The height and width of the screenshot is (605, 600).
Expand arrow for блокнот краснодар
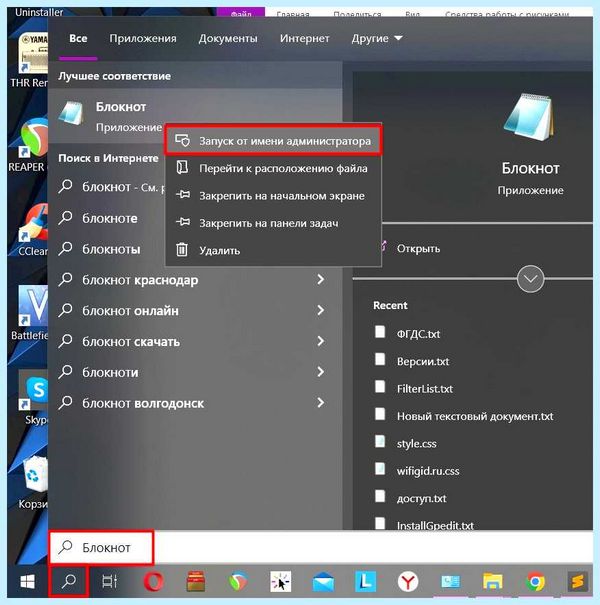point(320,279)
